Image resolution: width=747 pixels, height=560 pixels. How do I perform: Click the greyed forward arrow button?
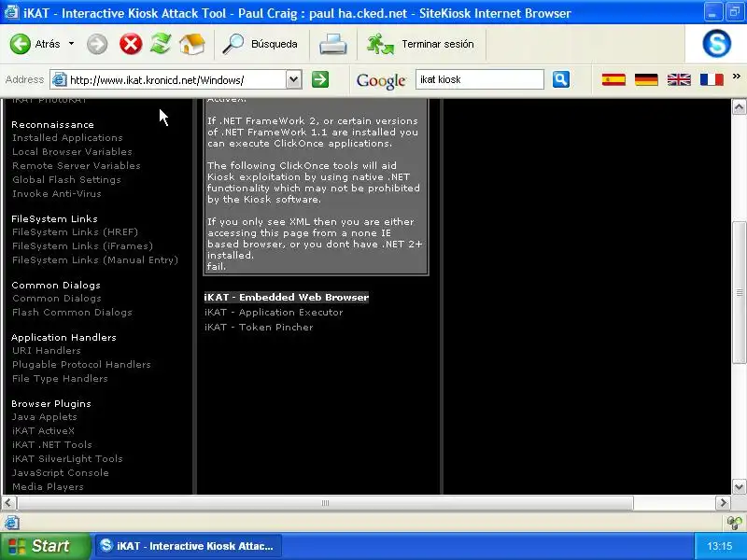97,44
